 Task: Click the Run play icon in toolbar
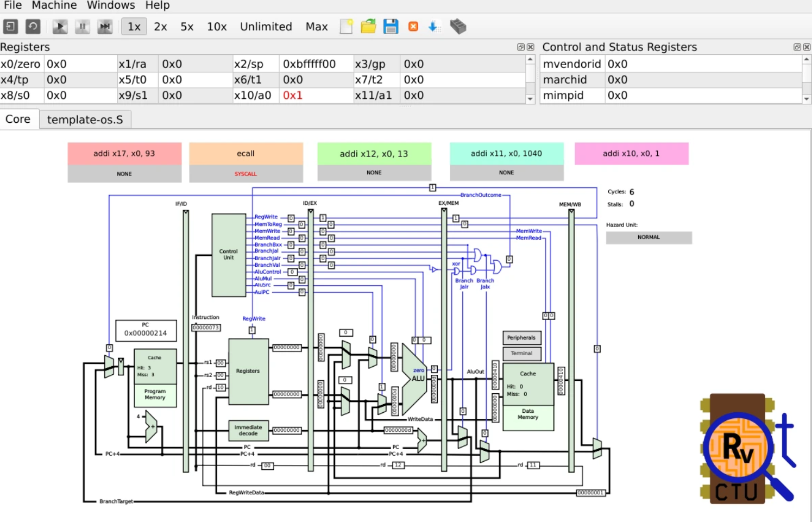[60, 27]
